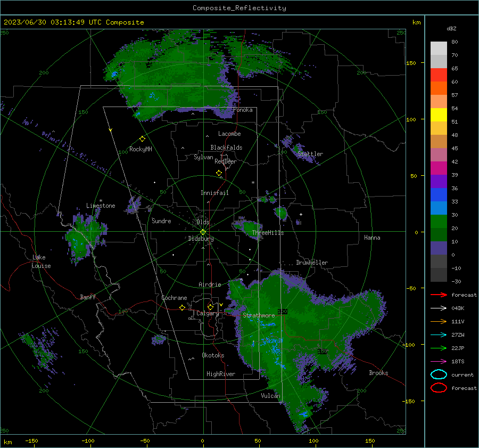Pick the lightest gray swatch below 80 label
Viewport: 479px width, 448px height.
coord(439,48)
